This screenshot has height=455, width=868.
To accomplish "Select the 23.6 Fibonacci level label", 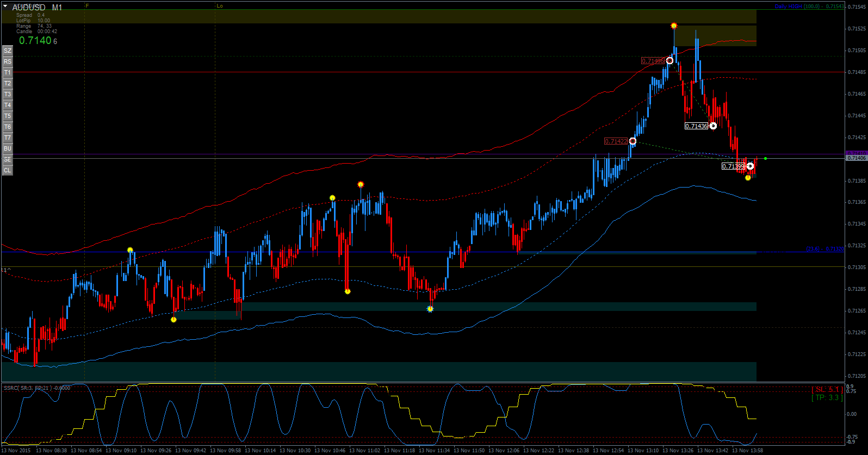I will click(824, 249).
